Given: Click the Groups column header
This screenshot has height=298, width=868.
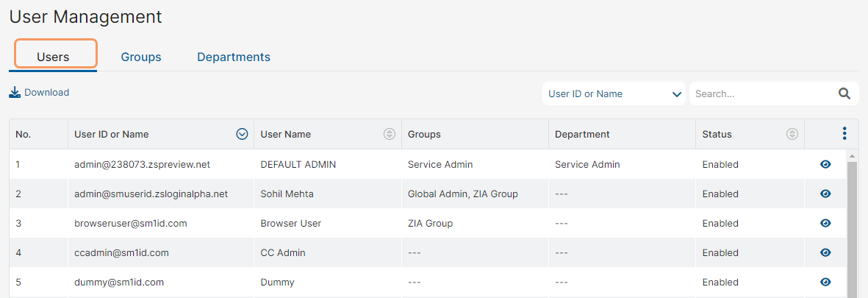Looking at the screenshot, I should (424, 134).
